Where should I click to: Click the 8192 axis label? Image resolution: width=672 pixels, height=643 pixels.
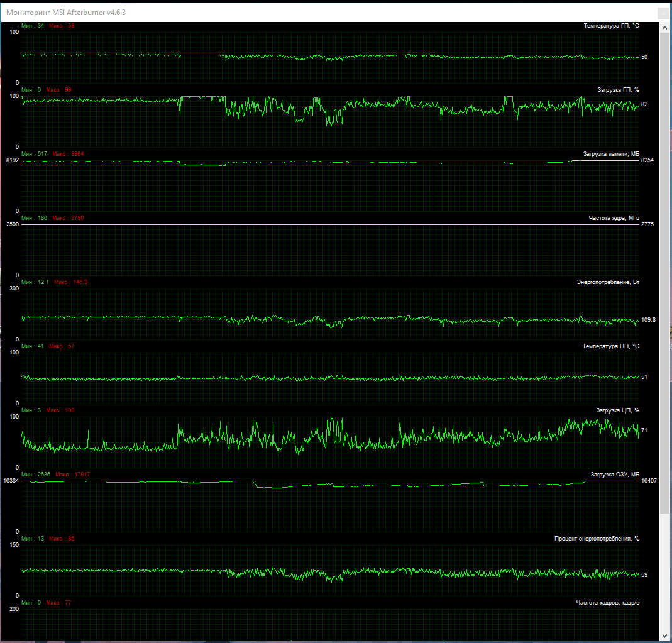tap(13, 160)
